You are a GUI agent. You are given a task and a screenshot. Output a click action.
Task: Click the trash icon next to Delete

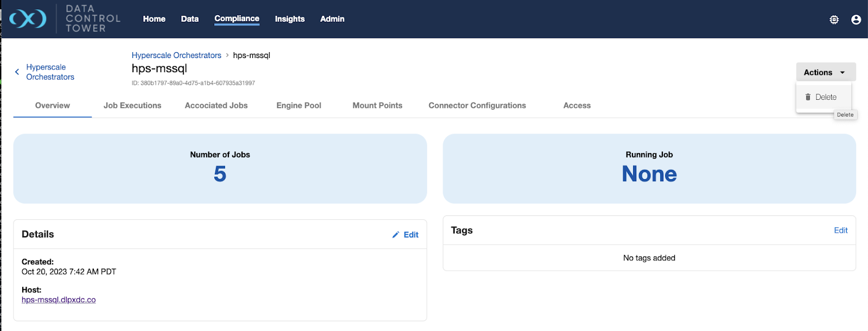[x=808, y=97]
